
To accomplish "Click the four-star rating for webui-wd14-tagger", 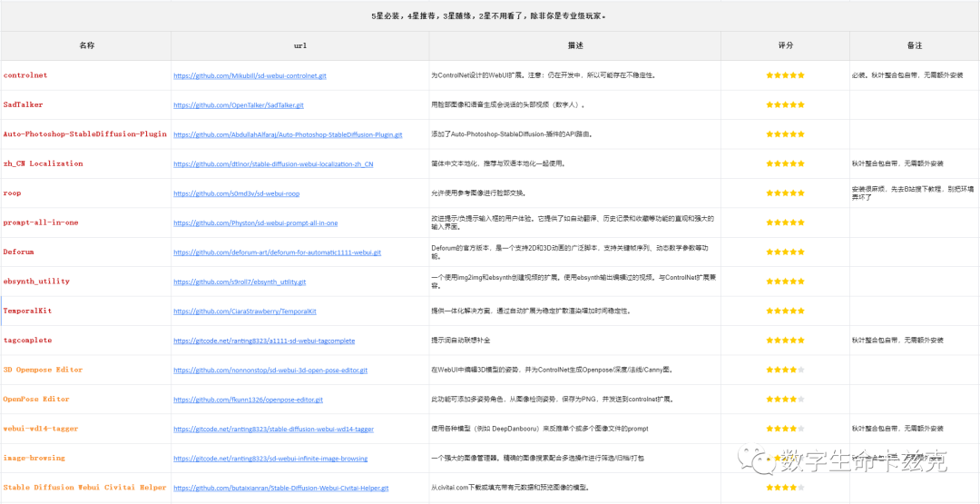I will 786,429.
